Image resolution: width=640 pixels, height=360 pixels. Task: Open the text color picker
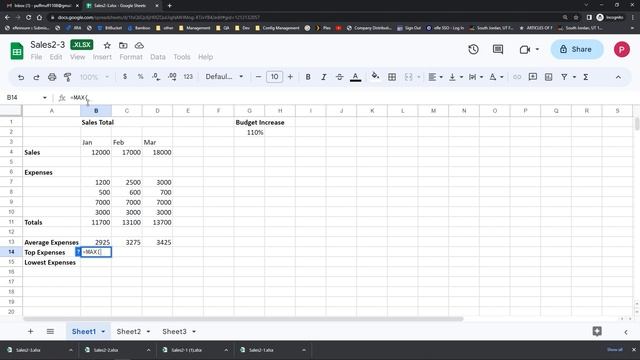click(x=356, y=77)
